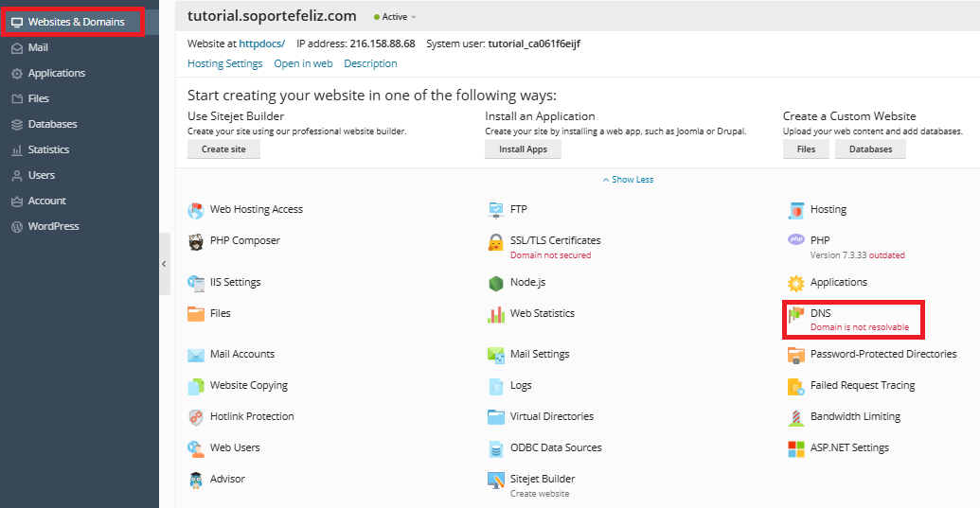Click the SSL/TLS Certificates padlock icon
Image resolution: width=980 pixels, height=508 pixels.
pos(496,242)
